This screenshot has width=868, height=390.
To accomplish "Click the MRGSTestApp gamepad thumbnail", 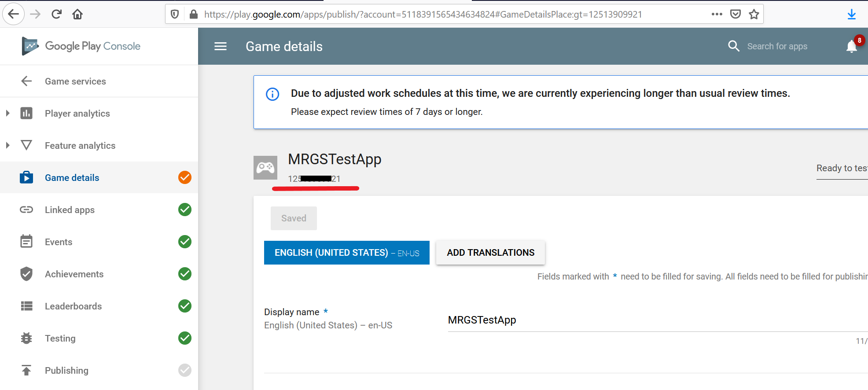I will 265,168.
